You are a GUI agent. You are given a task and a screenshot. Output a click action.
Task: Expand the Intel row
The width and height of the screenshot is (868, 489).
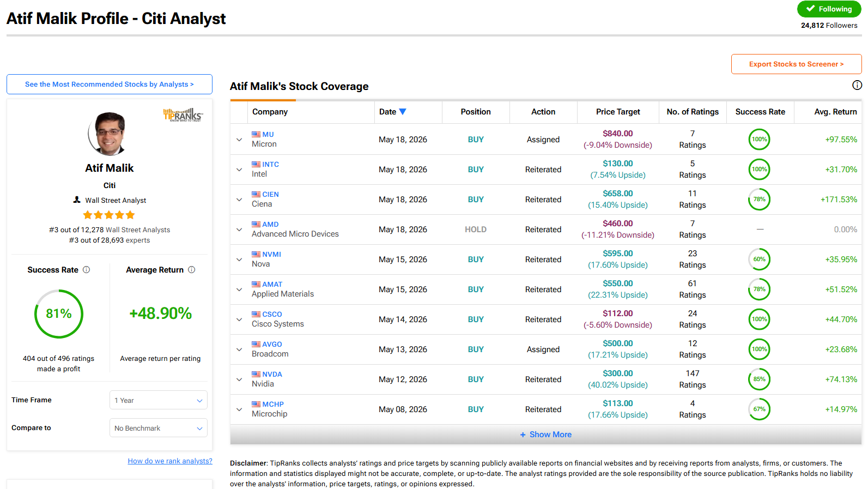[x=239, y=170]
